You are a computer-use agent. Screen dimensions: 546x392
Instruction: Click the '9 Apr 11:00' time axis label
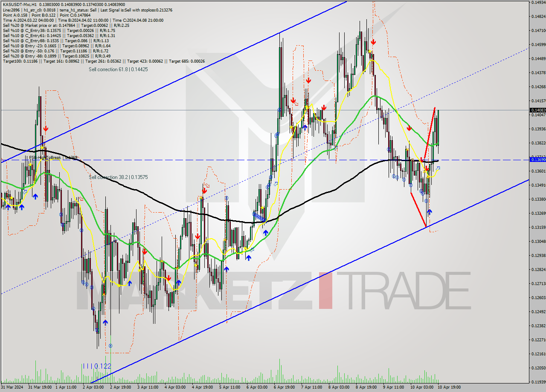coord(395,387)
